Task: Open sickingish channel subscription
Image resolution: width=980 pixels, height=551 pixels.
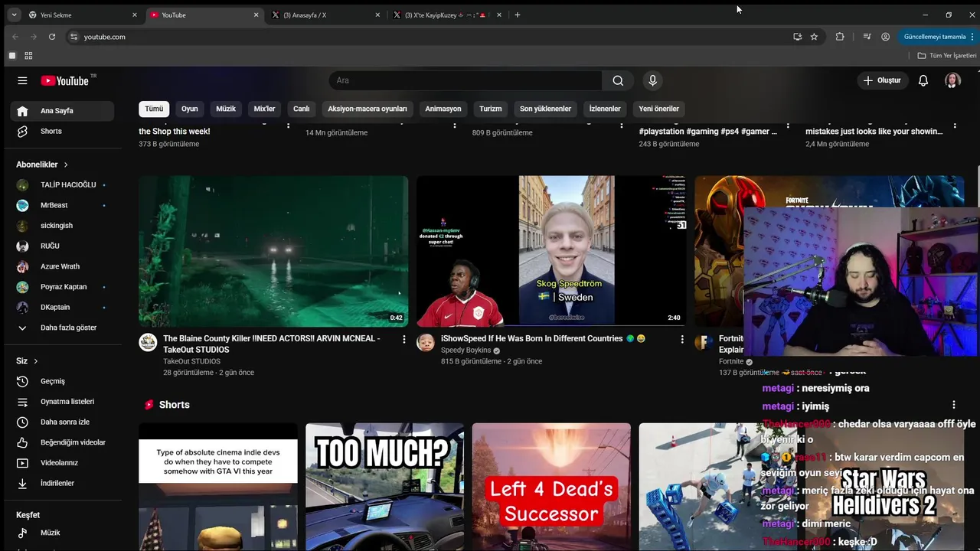Action: point(62,226)
